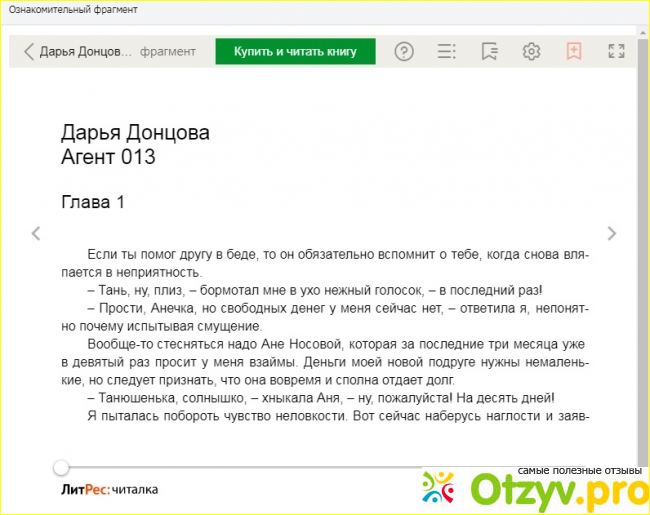
Task: Click the reading progress slider handle
Action: tap(62, 467)
